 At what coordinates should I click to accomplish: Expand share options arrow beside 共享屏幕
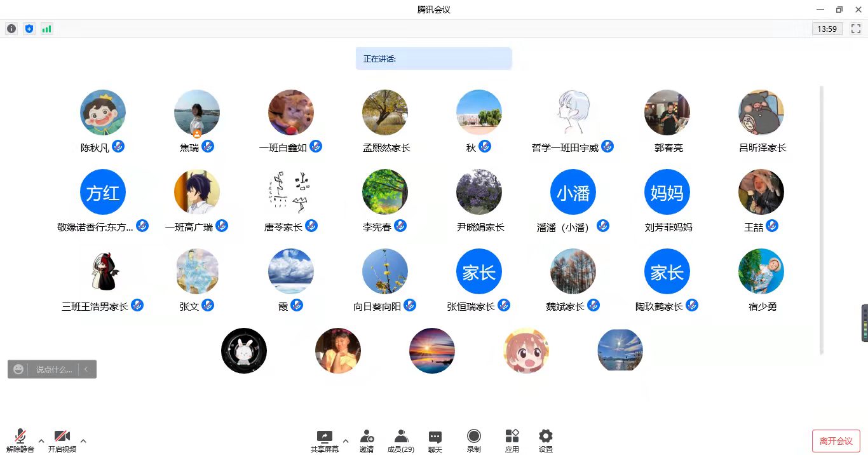pyautogui.click(x=346, y=440)
